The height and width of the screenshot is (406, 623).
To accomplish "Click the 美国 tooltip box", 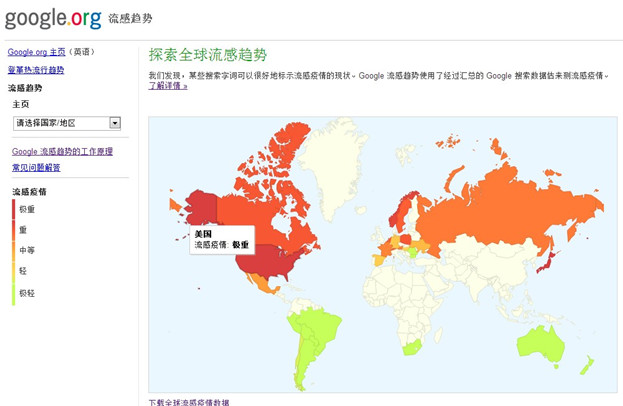I will 222,240.
